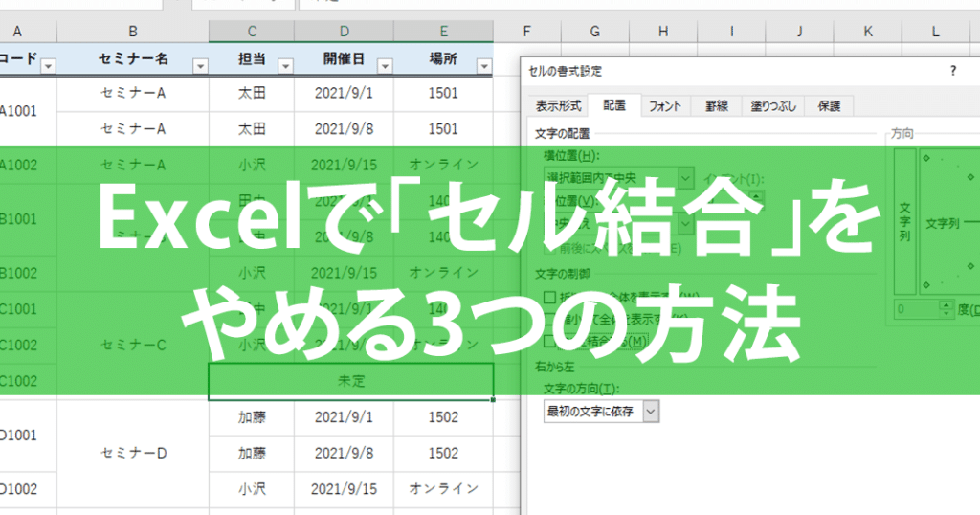980x515 pixels.
Task: Select the 2021/9/1 date cell in 加藤 row
Action: 344,417
